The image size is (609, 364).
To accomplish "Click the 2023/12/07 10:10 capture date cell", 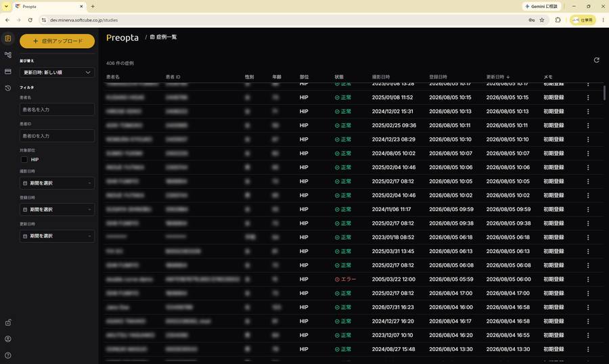I will [392, 336].
